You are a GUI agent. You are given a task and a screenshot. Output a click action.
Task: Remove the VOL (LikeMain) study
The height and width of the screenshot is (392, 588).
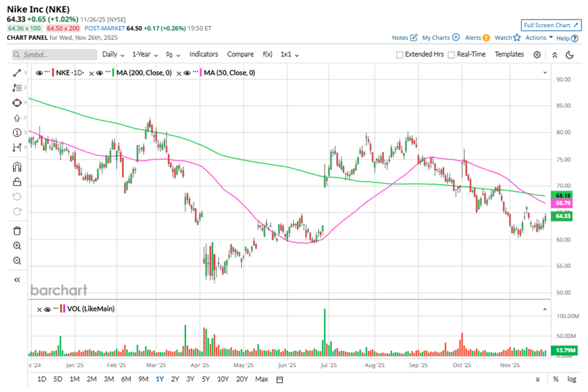[x=39, y=309]
